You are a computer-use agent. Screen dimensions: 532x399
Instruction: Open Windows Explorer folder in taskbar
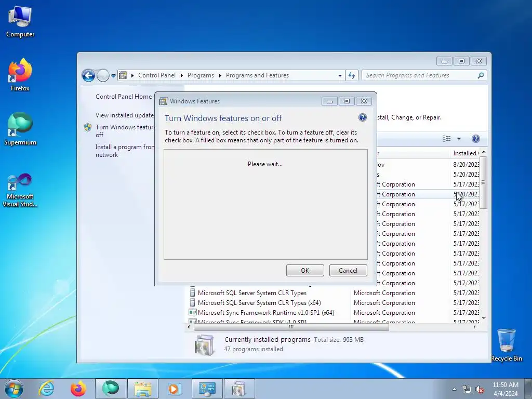143,389
